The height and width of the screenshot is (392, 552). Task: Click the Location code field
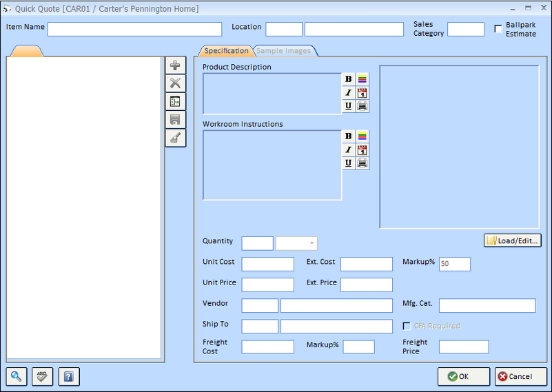coord(284,29)
